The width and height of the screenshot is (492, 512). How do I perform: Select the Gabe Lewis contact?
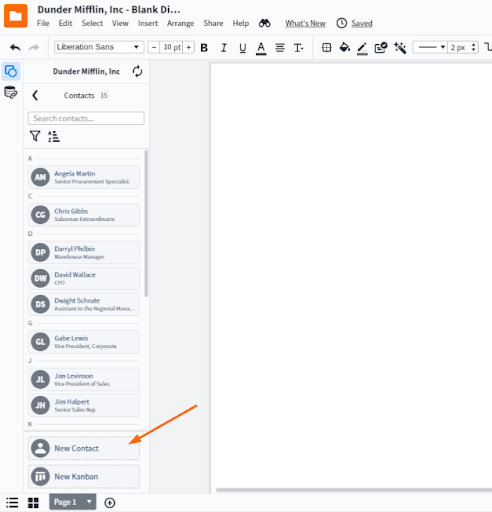[x=84, y=342]
